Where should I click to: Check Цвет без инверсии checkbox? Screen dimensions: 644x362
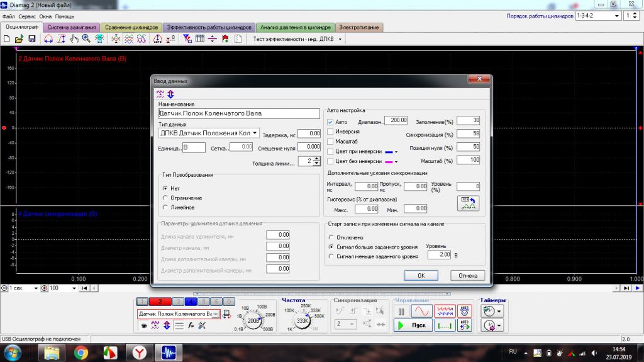point(330,161)
